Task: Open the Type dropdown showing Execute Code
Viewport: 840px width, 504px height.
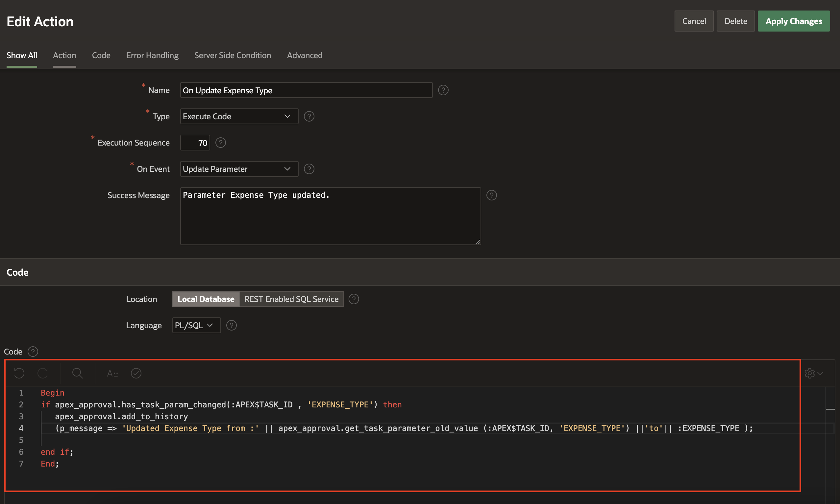Action: coord(239,117)
